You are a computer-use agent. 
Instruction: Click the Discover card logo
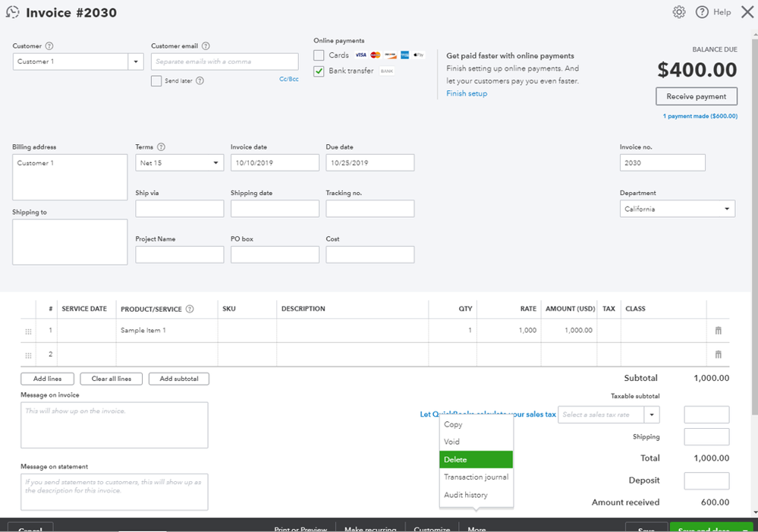[390, 55]
